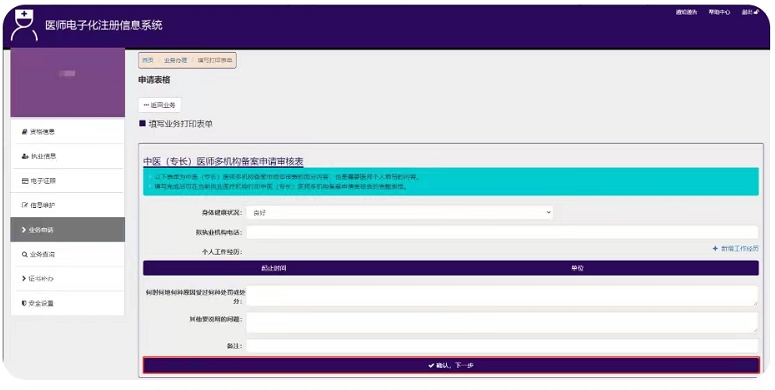Image resolution: width=775 pixels, height=390 pixels.
Task: Open 资格信息 in the sidebar
Action: (x=67, y=131)
